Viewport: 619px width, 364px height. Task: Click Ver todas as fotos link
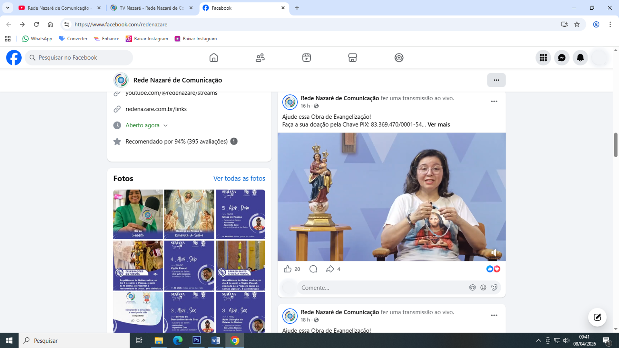tap(239, 178)
